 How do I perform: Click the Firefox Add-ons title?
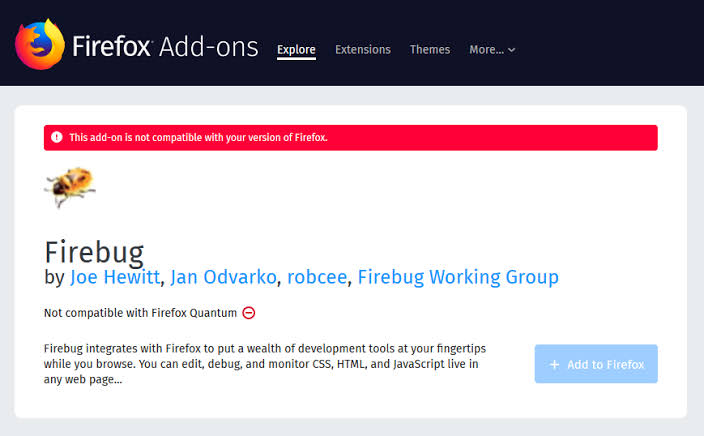(x=165, y=46)
